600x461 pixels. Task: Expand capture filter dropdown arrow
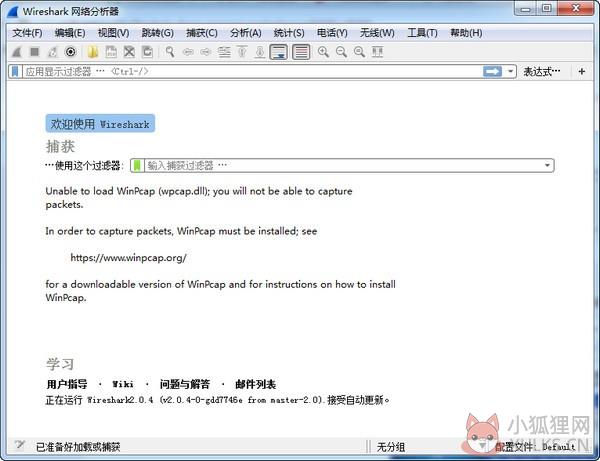pyautogui.click(x=547, y=165)
